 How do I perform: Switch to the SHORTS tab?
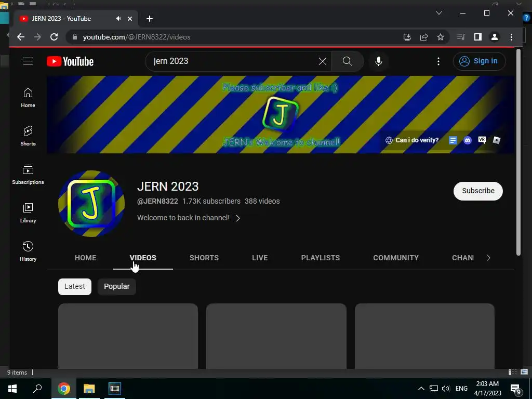click(x=204, y=258)
